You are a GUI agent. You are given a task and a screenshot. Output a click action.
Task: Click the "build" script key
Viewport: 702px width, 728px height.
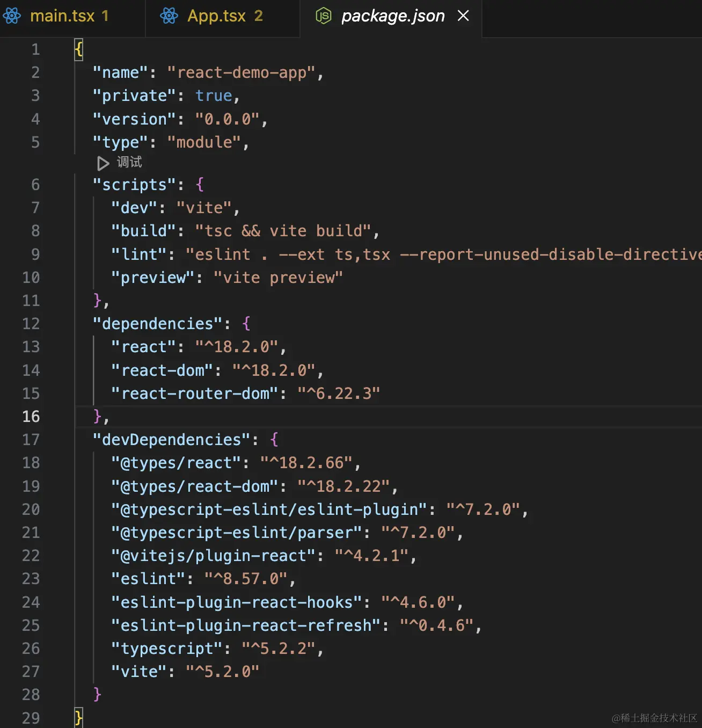click(x=144, y=231)
